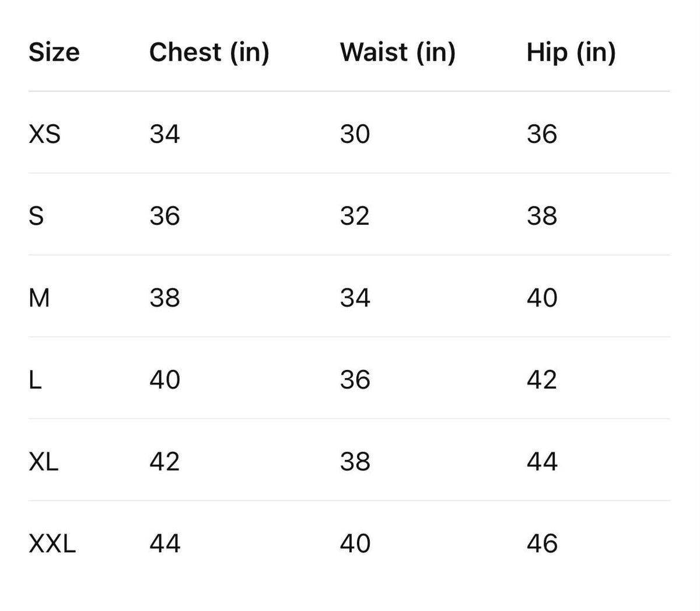Viewport: 700px width, 611px height.
Task: Click waist value 30 in XS row
Action: pyautogui.click(x=355, y=134)
